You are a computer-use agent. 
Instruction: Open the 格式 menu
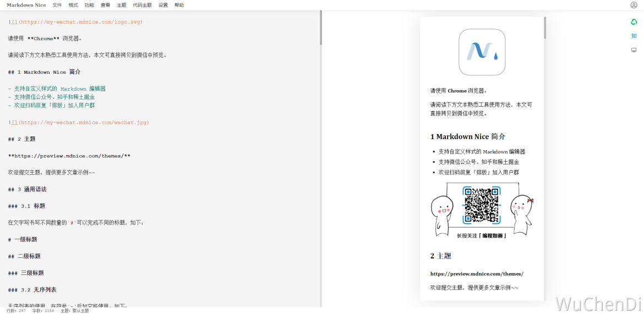click(x=73, y=5)
